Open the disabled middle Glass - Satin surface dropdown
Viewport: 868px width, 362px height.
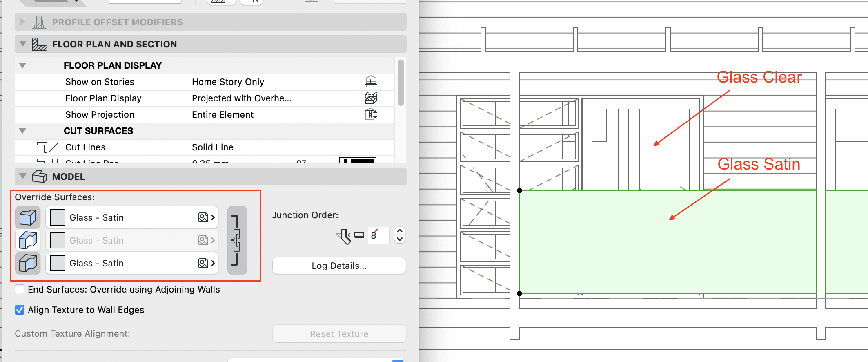tap(132, 240)
